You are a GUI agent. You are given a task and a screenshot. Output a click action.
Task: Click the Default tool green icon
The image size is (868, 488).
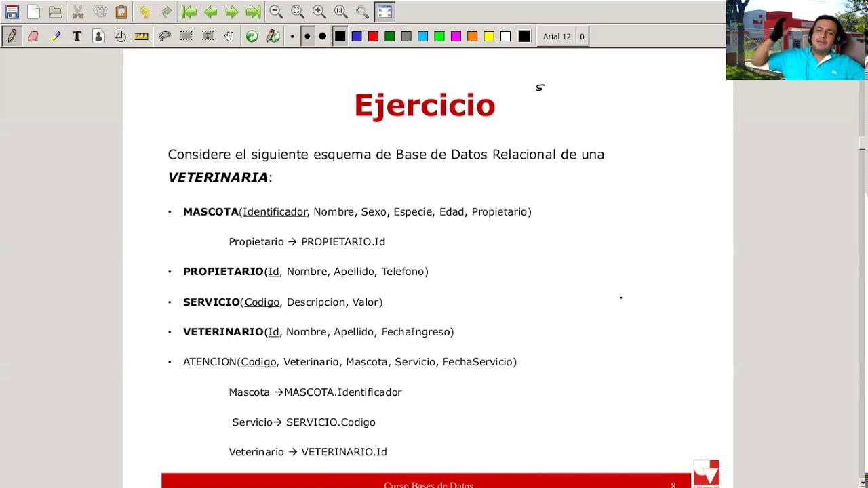(252, 37)
